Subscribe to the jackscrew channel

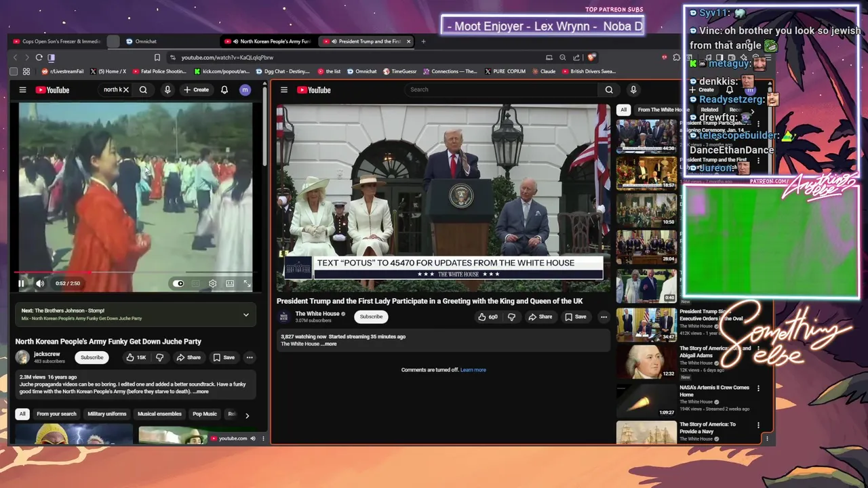click(x=92, y=357)
